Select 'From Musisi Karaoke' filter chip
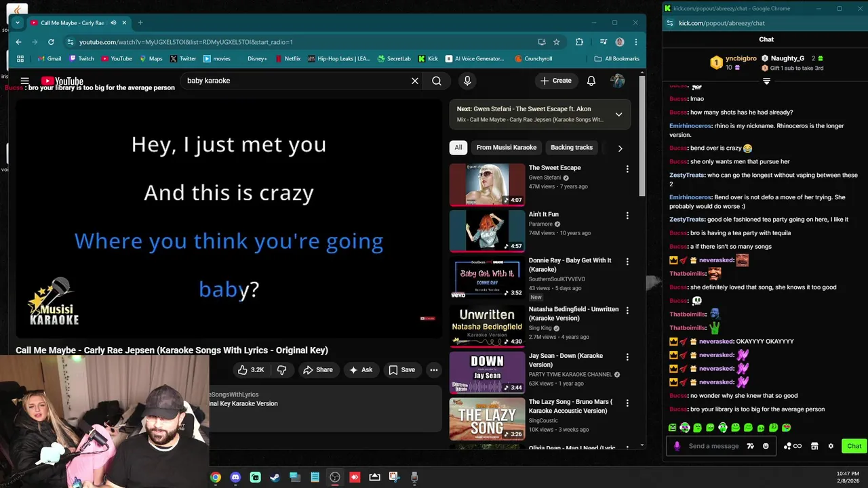The width and height of the screenshot is (868, 488). (x=506, y=147)
